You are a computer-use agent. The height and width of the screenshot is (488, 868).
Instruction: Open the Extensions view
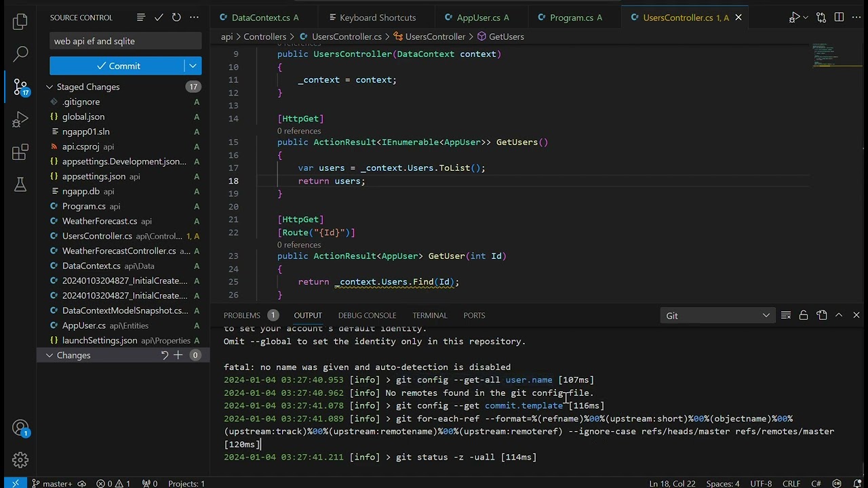(20, 152)
